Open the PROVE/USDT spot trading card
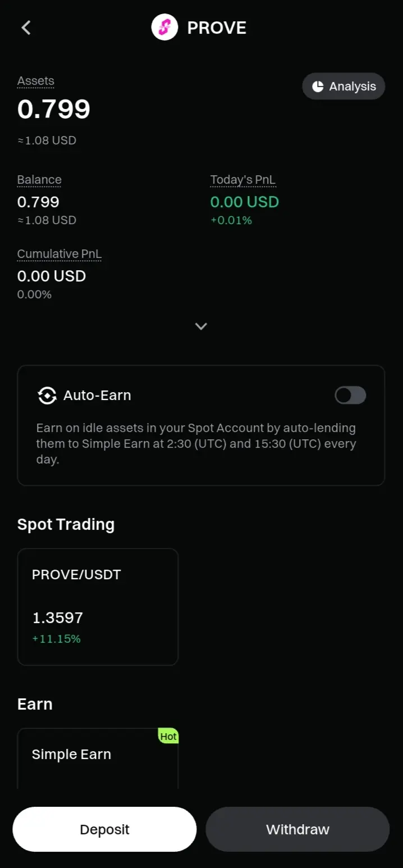403x868 pixels. point(98,607)
